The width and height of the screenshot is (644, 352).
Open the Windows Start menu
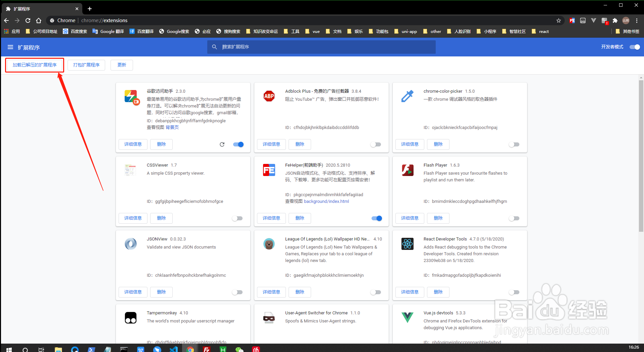coord(9,350)
